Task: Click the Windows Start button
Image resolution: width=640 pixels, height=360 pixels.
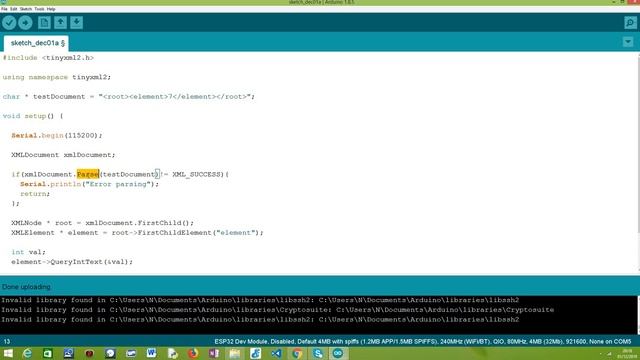Action: [x=8, y=353]
